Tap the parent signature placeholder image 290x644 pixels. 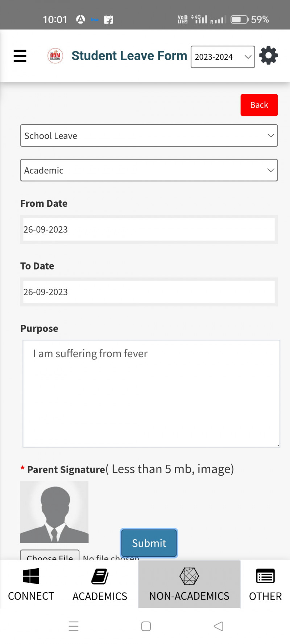[54, 512]
